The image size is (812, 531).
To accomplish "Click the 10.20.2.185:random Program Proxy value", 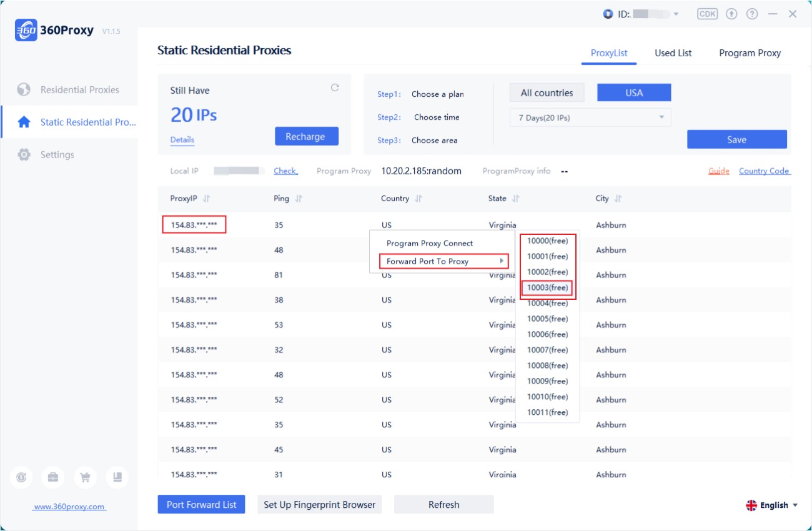I will [422, 171].
